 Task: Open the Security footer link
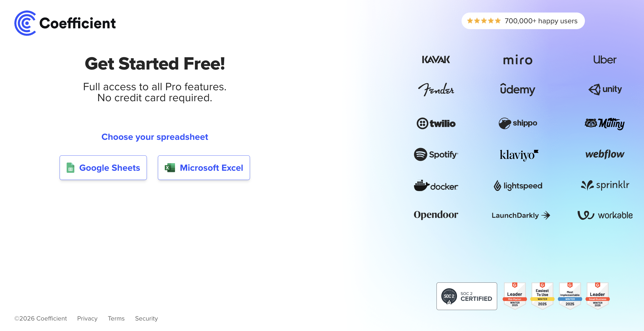click(x=146, y=318)
